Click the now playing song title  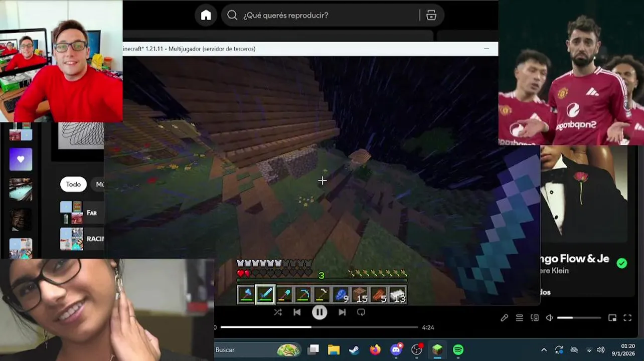[x=575, y=259]
